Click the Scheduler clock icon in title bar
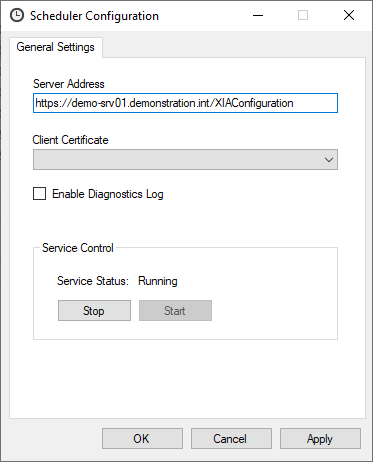This screenshot has height=462, width=373. 17,15
